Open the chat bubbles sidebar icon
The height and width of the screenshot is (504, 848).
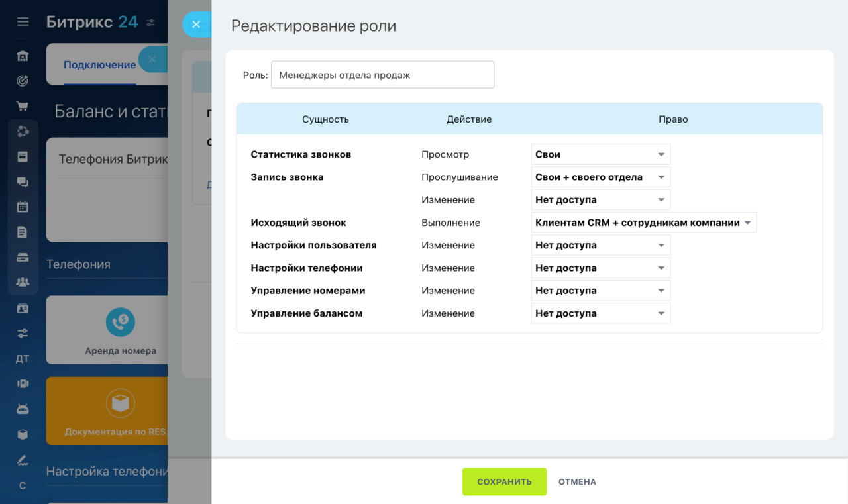pos(23,182)
